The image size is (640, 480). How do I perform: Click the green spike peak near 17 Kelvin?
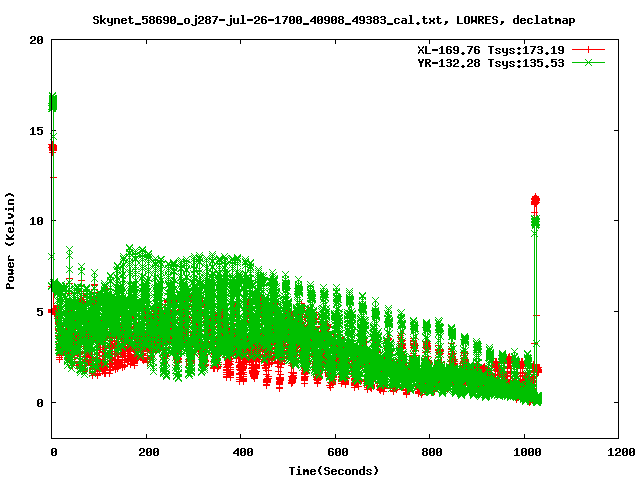[x=53, y=102]
